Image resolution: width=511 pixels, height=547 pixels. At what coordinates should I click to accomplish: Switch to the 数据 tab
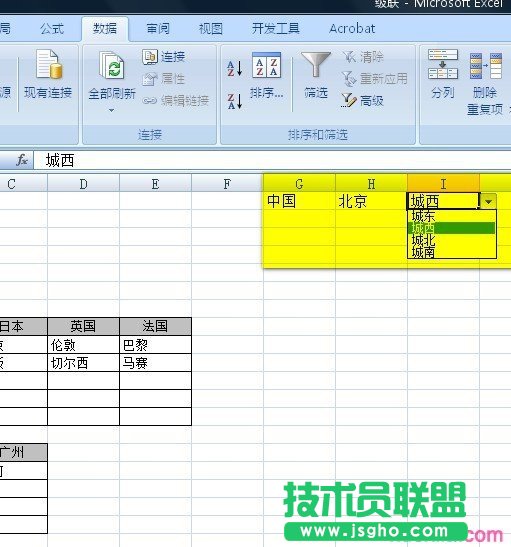tap(105, 29)
